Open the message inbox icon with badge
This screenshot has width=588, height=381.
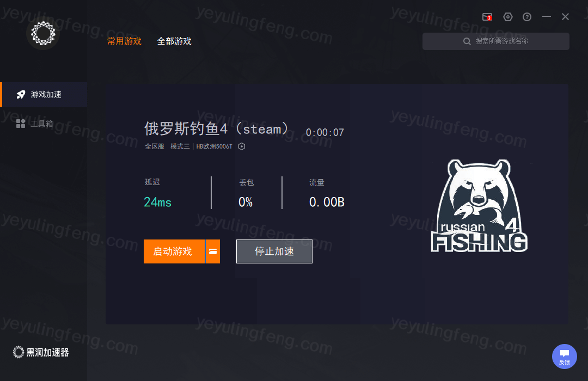click(x=487, y=17)
